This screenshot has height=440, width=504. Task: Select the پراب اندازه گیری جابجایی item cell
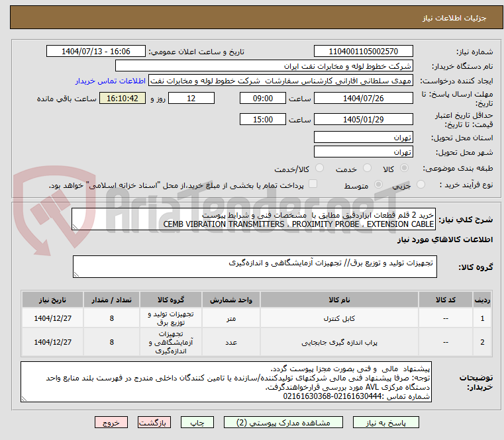click(339, 342)
